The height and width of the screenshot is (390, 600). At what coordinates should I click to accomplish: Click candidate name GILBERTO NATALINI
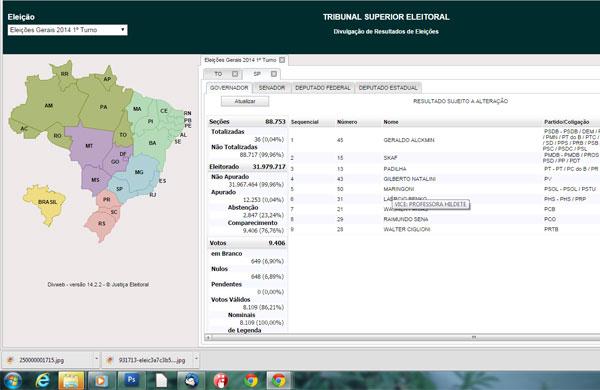(409, 179)
